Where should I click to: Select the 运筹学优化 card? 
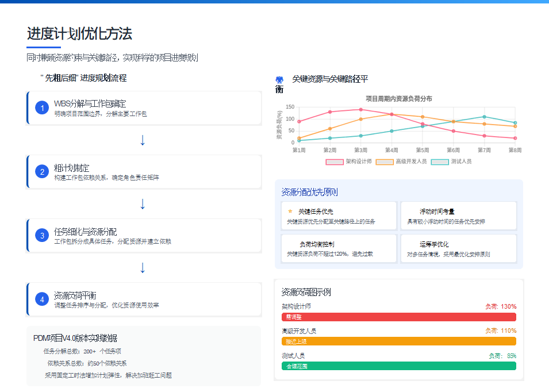point(459,248)
